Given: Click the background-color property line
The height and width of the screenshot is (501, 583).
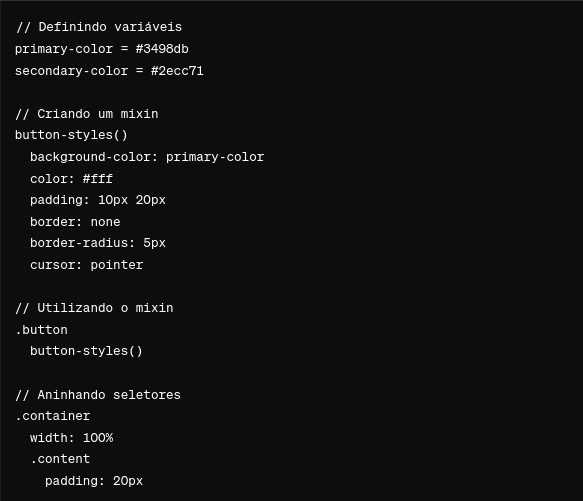Looking at the screenshot, I should pyautogui.click(x=147, y=157).
